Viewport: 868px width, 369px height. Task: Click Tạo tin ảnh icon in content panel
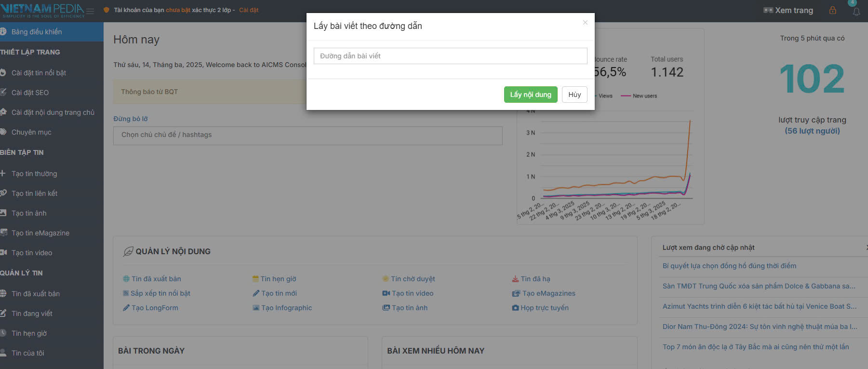(x=386, y=308)
